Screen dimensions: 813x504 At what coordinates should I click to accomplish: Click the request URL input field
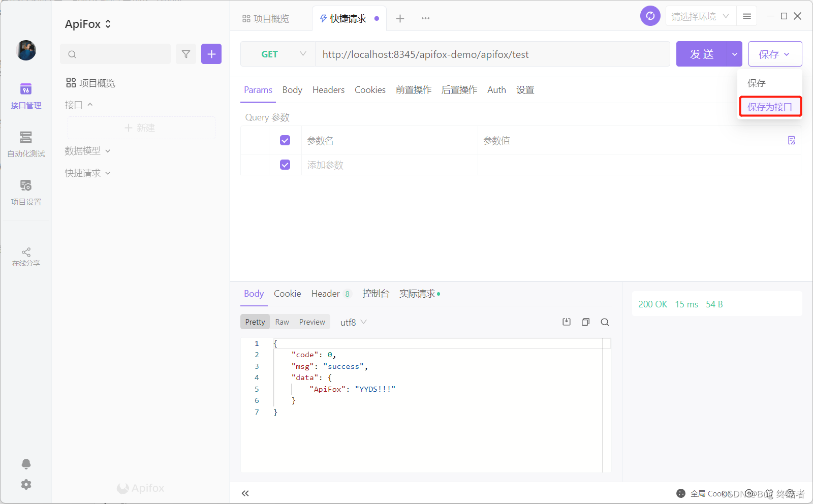pos(492,54)
